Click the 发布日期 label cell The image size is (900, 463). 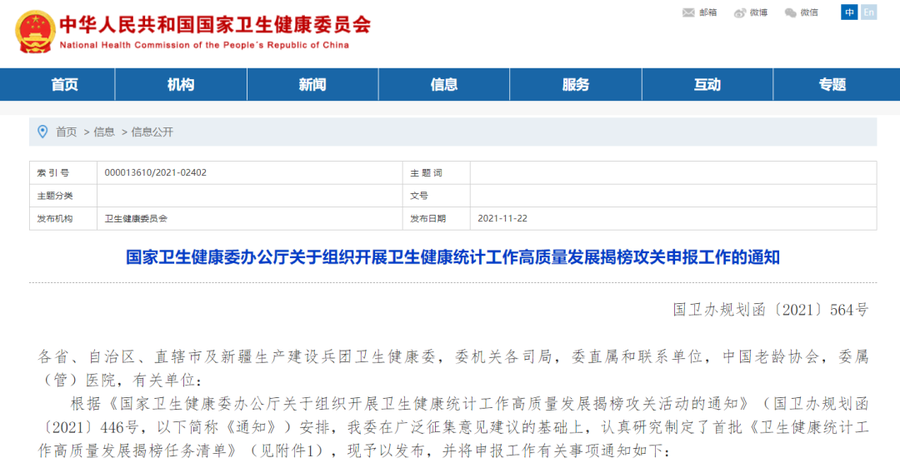(x=436, y=219)
